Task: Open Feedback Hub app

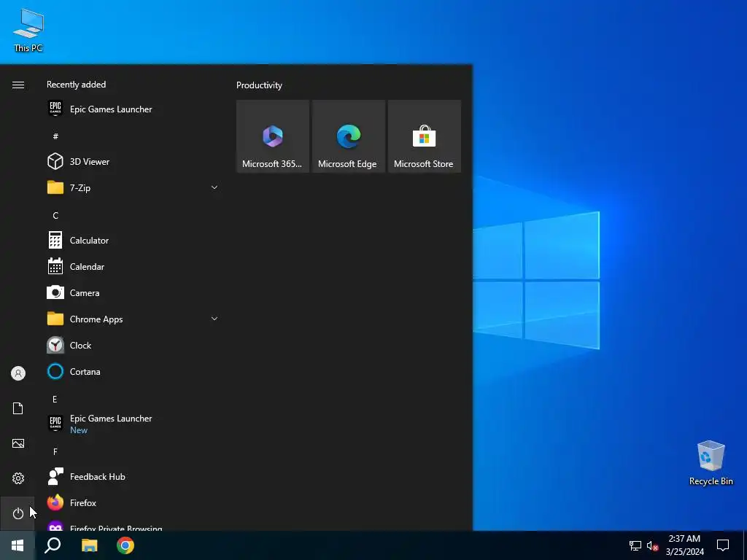Action: tap(133, 477)
